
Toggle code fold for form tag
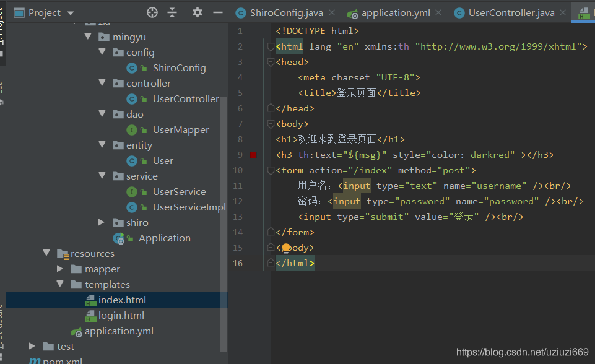pos(271,170)
